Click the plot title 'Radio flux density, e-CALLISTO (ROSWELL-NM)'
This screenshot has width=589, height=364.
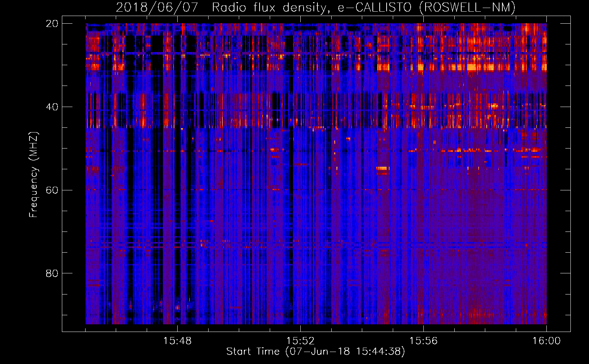(363, 7)
